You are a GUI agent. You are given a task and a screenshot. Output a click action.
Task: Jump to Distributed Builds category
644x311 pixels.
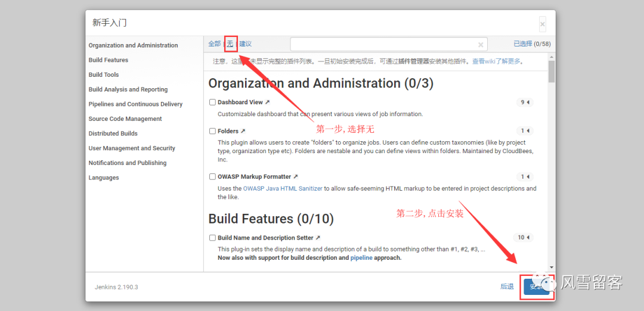(x=113, y=134)
